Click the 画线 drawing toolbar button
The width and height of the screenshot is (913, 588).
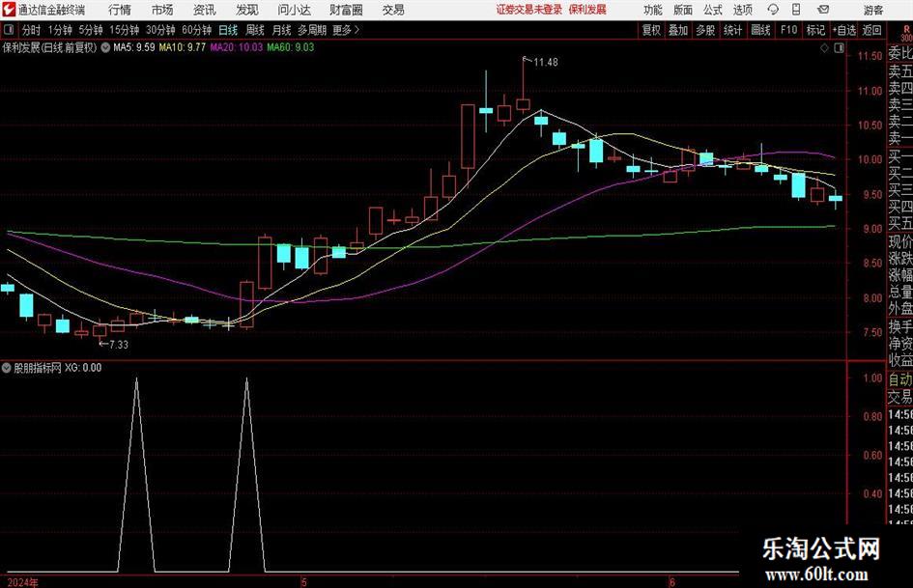(x=760, y=30)
